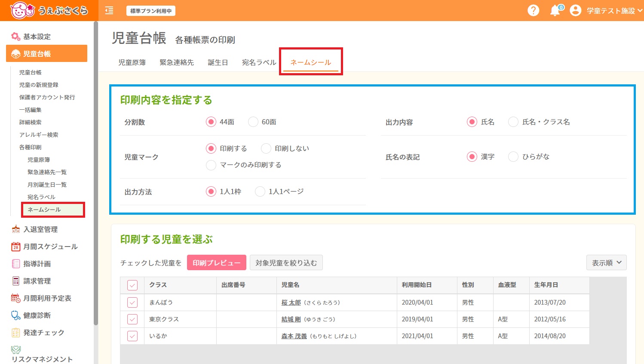The height and width of the screenshot is (364, 644).
Task: Open 月別誕生日一覧 in sidebar
Action: point(47,185)
